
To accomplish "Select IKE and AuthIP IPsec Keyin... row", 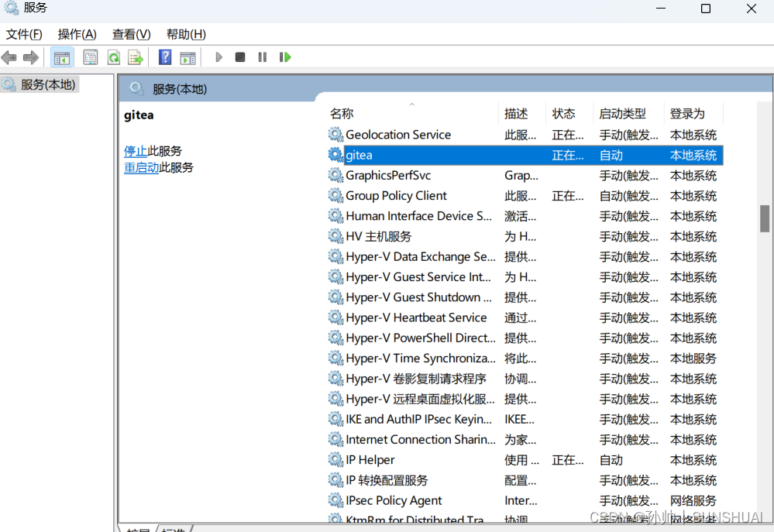I will (525, 419).
